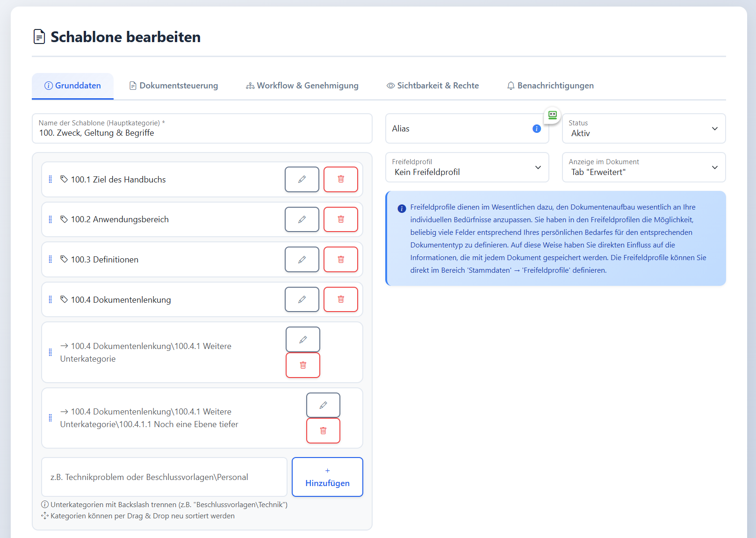This screenshot has width=756, height=538.
Task: Open the Status dropdown
Action: [x=643, y=129]
